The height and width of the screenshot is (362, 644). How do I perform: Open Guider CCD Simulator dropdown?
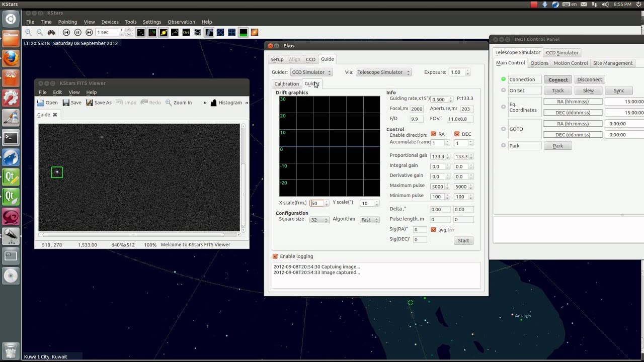point(311,72)
